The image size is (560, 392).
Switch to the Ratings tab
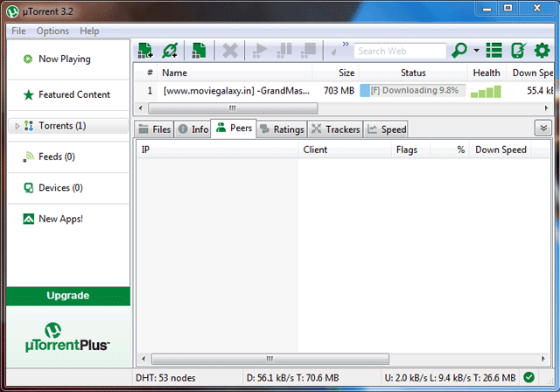pos(282,129)
